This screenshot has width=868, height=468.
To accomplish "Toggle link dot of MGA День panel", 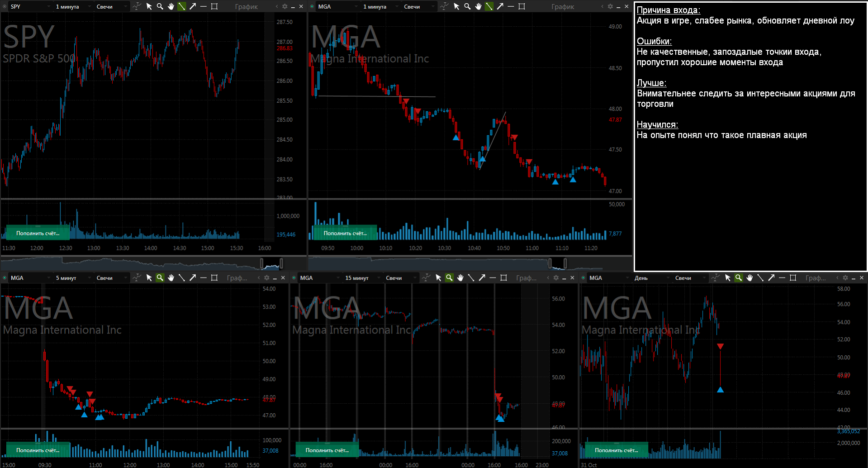I will point(583,277).
